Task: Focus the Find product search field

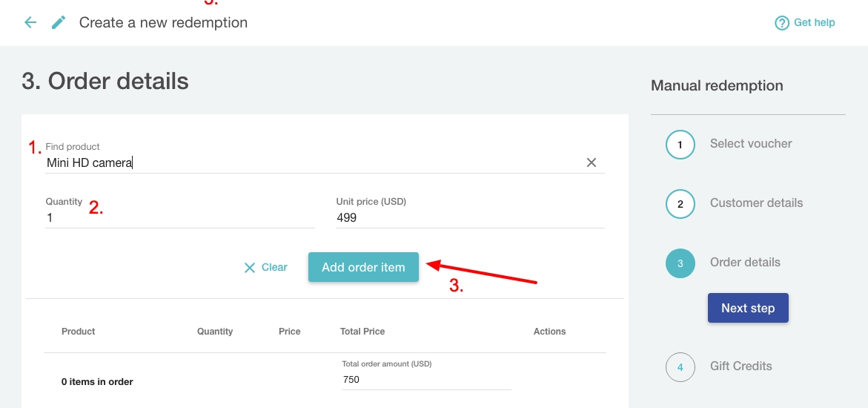Action: pyautogui.click(x=311, y=162)
